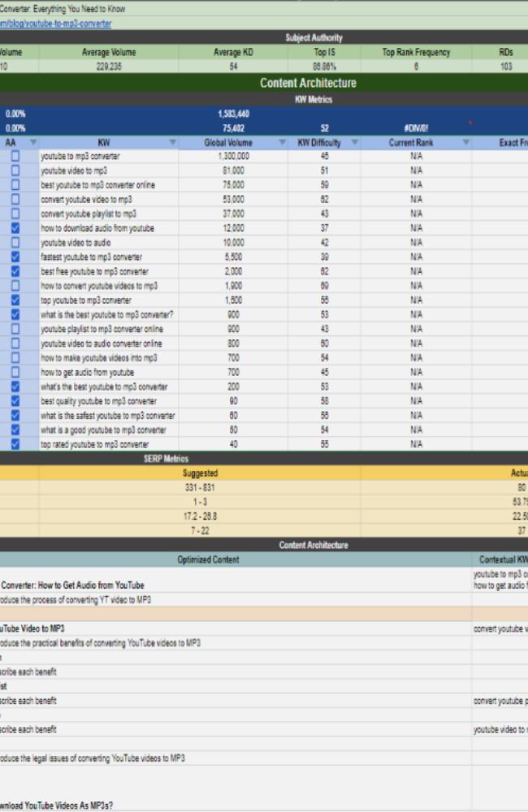The image size is (528, 812).
Task: Tick how to get audio from youtube checkbox
Action: [15, 372]
